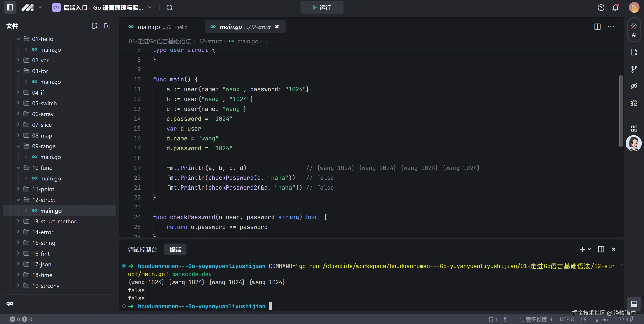Open file search icon in right sidebar

pyautogui.click(x=634, y=52)
